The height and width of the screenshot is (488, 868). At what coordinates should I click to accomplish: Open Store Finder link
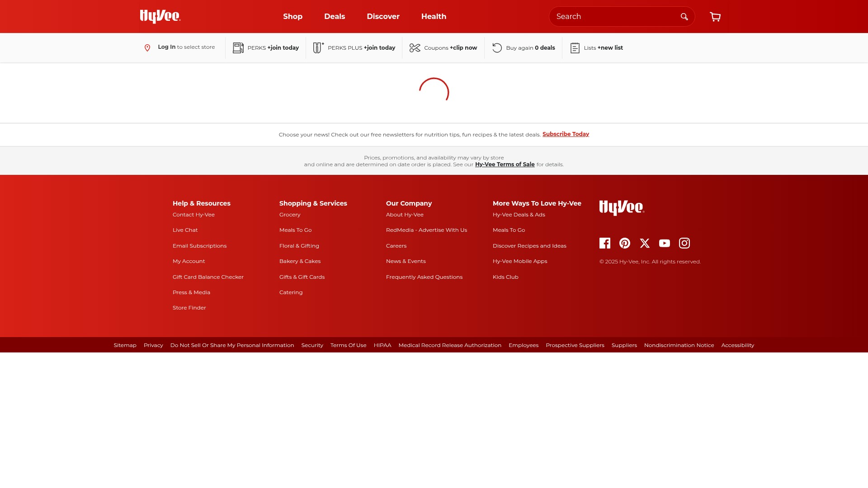[x=189, y=308]
